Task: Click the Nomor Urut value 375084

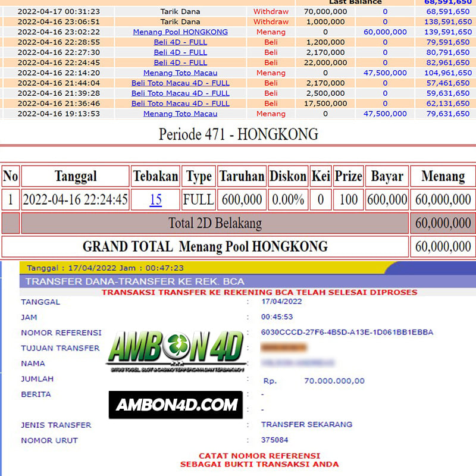Action: tap(274, 440)
